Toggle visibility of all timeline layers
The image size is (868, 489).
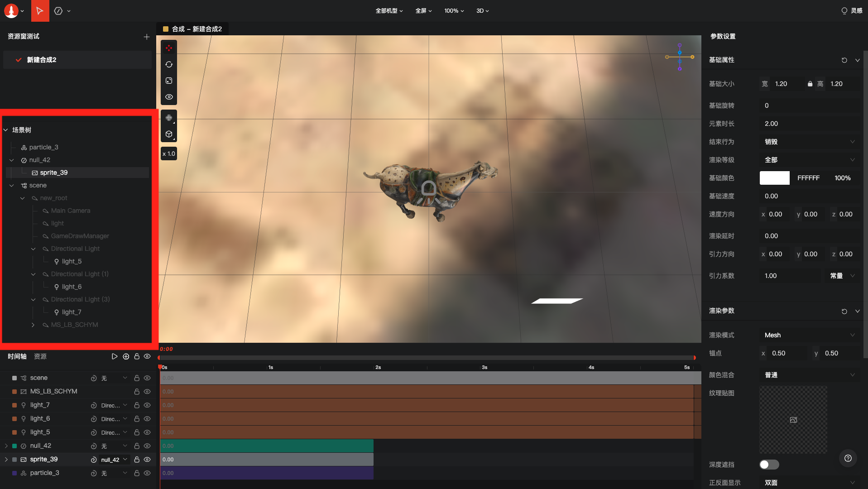(x=147, y=356)
